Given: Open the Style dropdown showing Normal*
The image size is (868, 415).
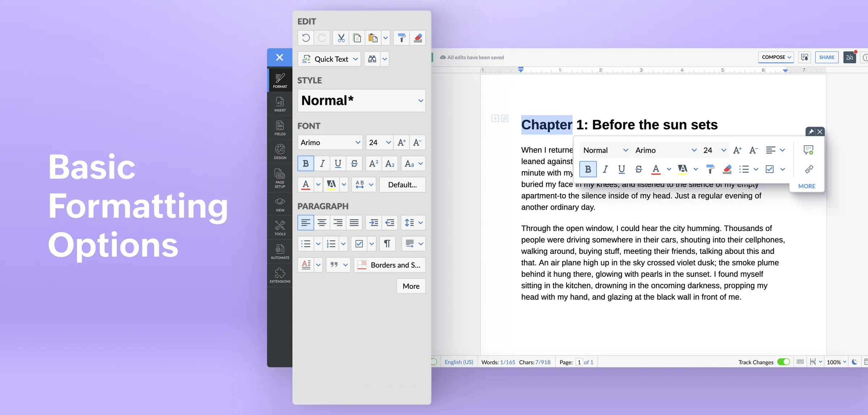Looking at the screenshot, I should pyautogui.click(x=361, y=100).
